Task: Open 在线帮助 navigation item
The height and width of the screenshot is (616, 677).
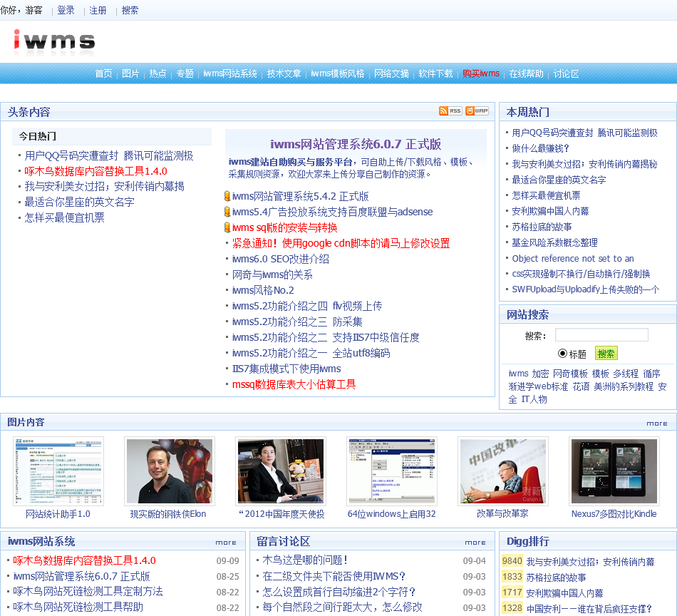Action: click(x=527, y=74)
